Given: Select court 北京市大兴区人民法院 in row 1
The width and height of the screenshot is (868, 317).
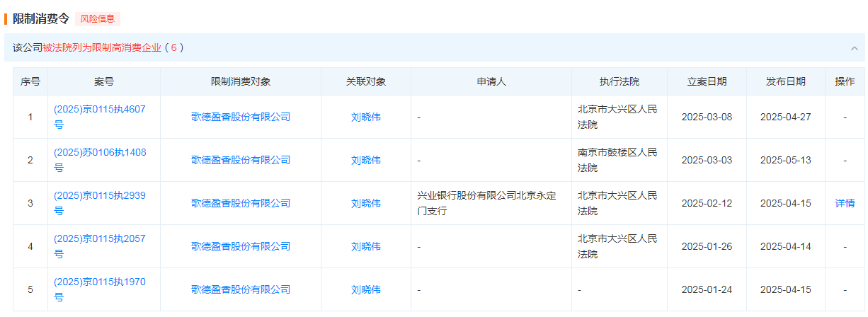Looking at the screenshot, I should (618, 117).
